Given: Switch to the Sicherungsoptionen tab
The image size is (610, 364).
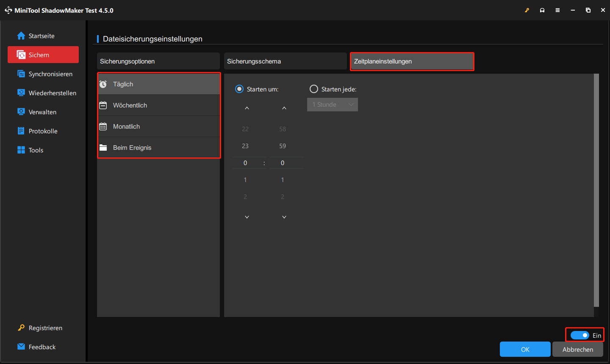Looking at the screenshot, I should click(158, 61).
